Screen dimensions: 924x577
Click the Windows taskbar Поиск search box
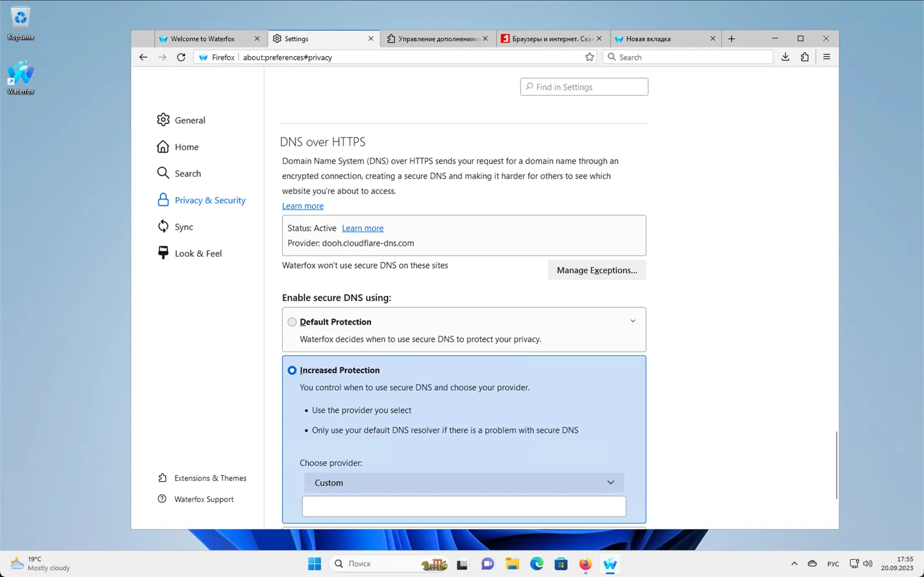pyautogui.click(x=389, y=563)
